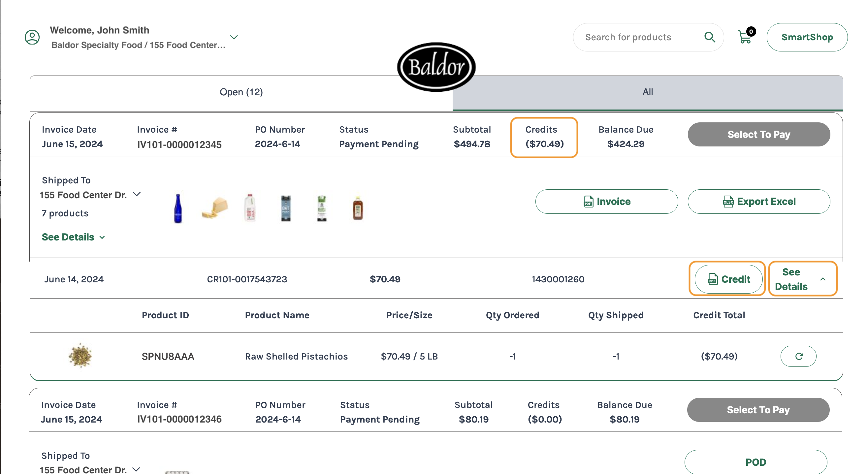868x474 pixels.
Task: Click the cheese wedge product thumbnail
Action: coord(215,207)
